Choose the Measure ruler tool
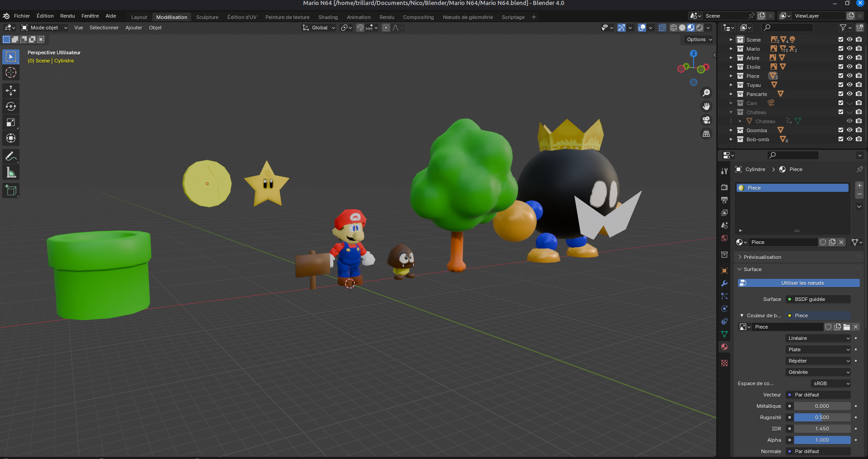The height and width of the screenshot is (459, 868). (x=11, y=172)
